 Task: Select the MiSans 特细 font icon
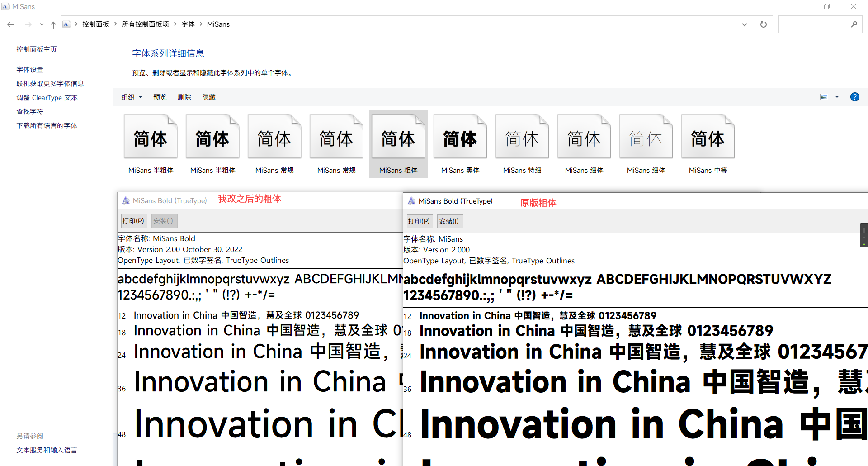coord(522,138)
